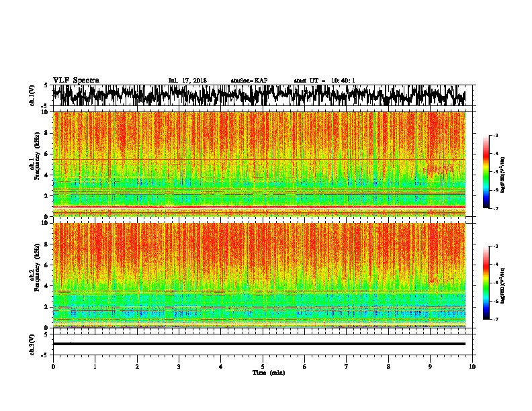532x411 pixels.
Task: Click the "6" kHz tick on ch.1 frequency axis
Action: [x=48, y=154]
